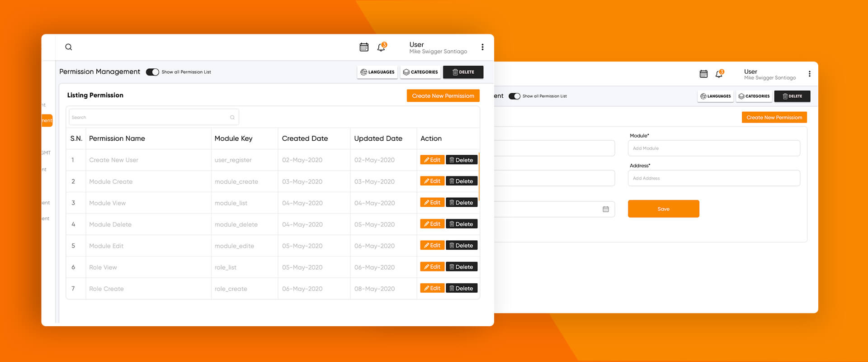The height and width of the screenshot is (362, 868).
Task: Click the search magnifier icon in left header
Action: [69, 47]
